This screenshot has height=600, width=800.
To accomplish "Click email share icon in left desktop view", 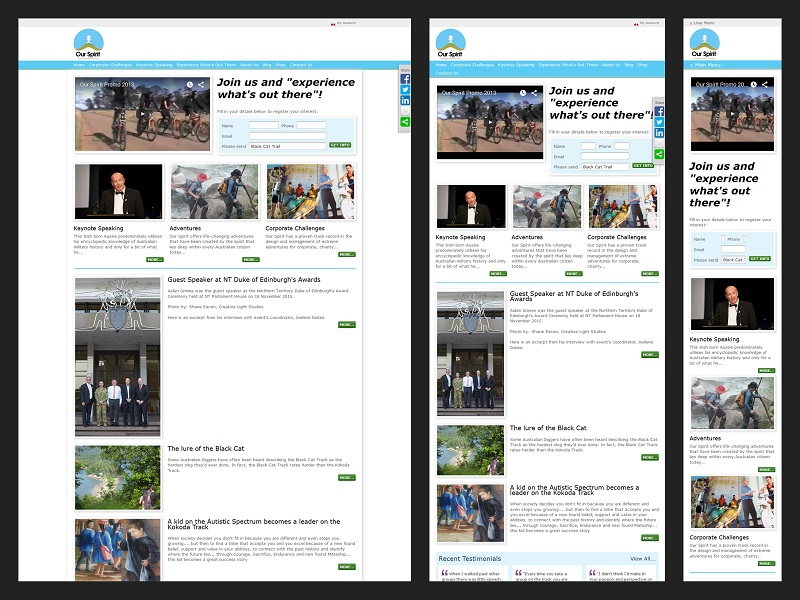I will tap(405, 111).
